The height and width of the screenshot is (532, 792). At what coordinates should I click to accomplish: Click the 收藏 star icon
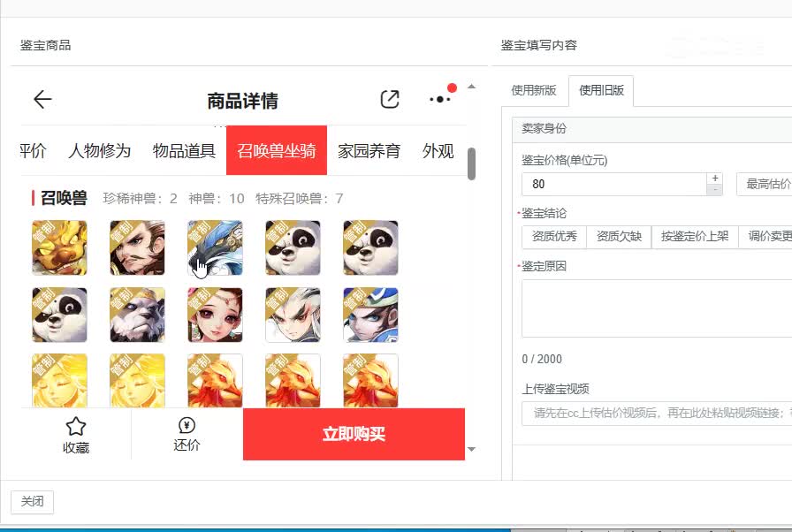[76, 427]
